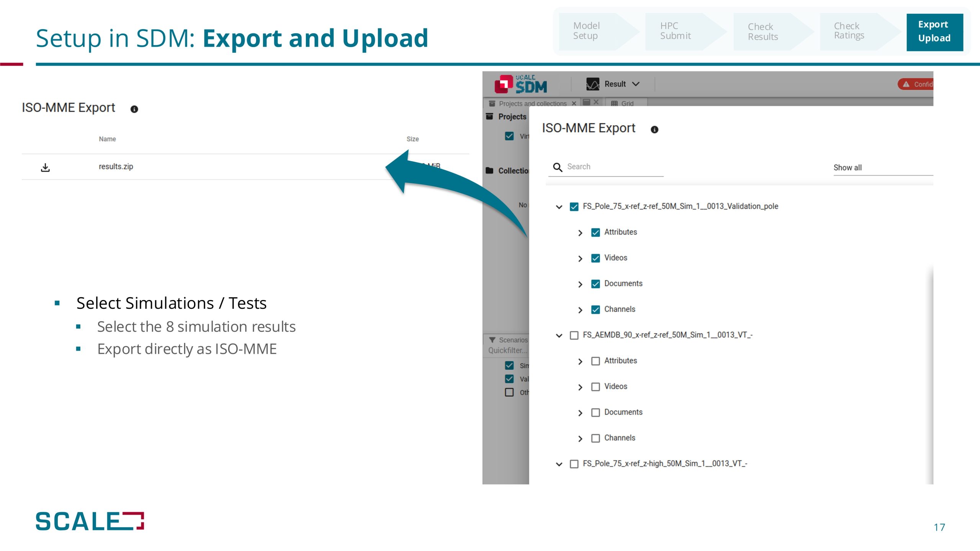Click the results.zip file name
The image size is (980, 551).
click(x=116, y=166)
